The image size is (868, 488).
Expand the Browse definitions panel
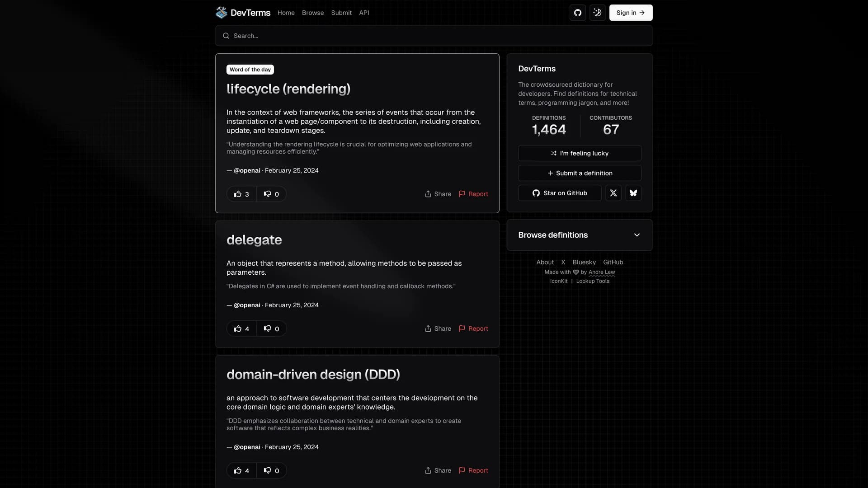(x=553, y=235)
